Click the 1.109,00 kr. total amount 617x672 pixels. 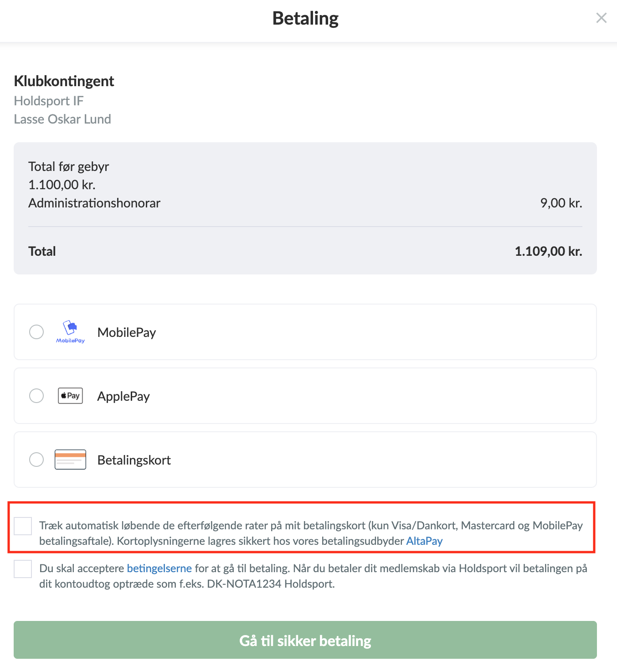pos(548,251)
